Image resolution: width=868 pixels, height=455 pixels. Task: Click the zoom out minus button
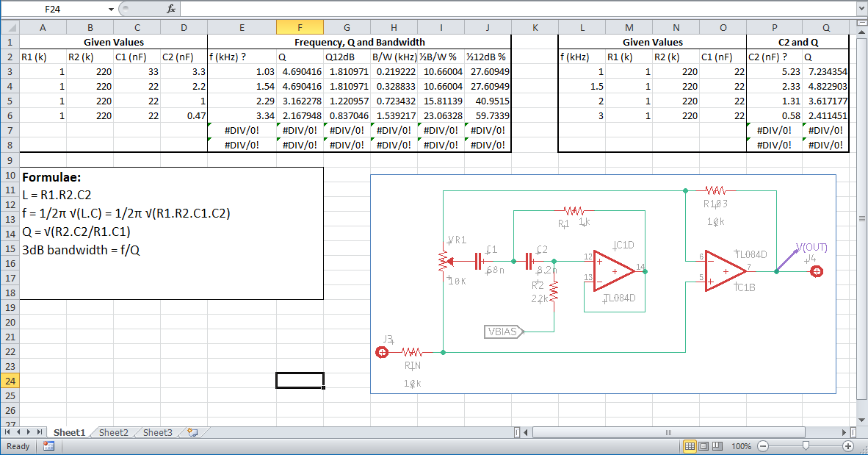coord(763,446)
